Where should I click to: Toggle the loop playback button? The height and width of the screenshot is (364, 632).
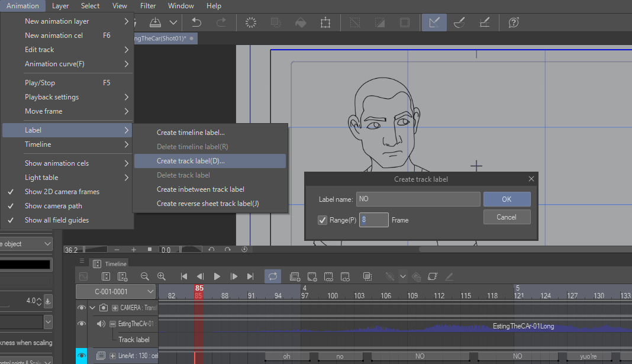[273, 276]
